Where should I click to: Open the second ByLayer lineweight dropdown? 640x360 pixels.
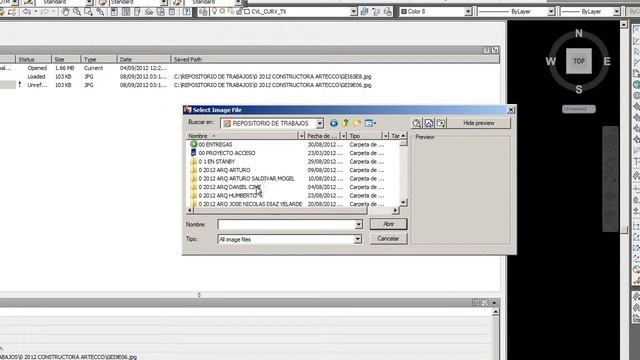[x=617, y=12]
